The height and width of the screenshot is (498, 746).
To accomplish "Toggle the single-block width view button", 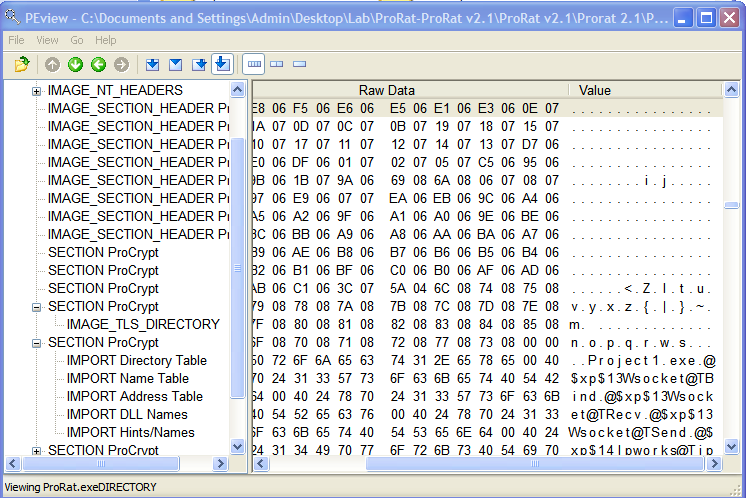I will coord(300,65).
